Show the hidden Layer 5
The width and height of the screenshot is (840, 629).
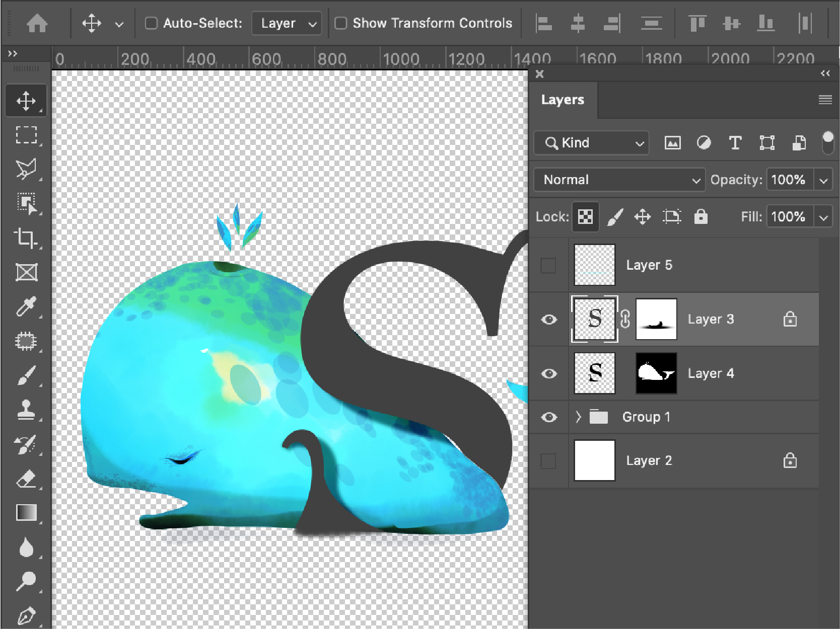tap(548, 265)
